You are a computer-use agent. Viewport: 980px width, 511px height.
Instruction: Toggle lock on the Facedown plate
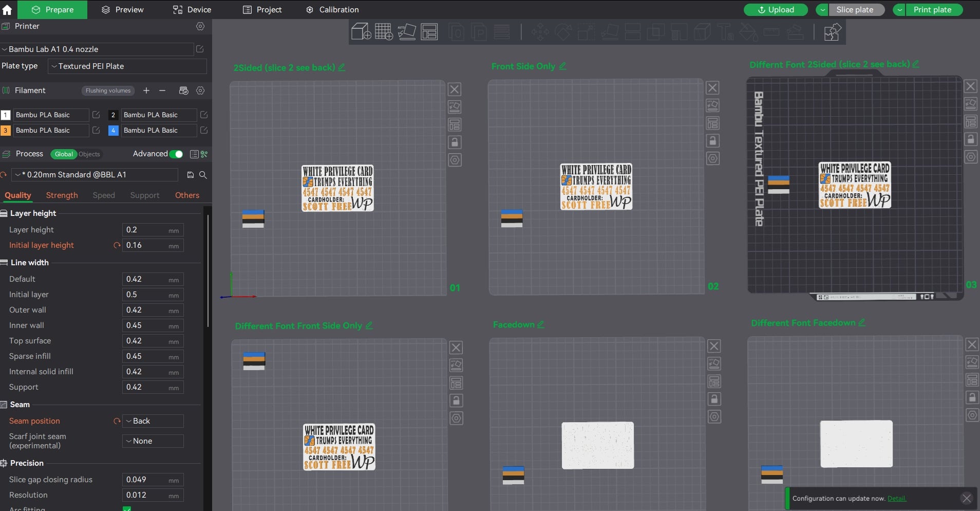[714, 399]
